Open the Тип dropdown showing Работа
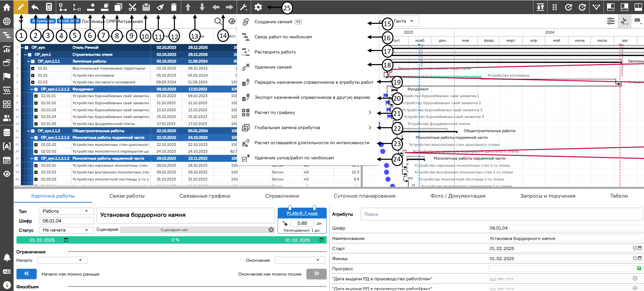This screenshot has height=291, width=644. point(66,211)
